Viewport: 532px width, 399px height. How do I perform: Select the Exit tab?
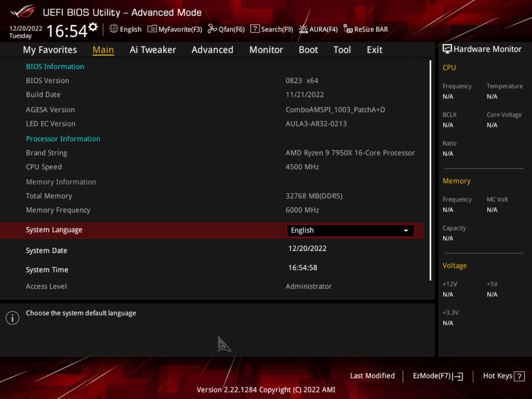pyautogui.click(x=374, y=50)
